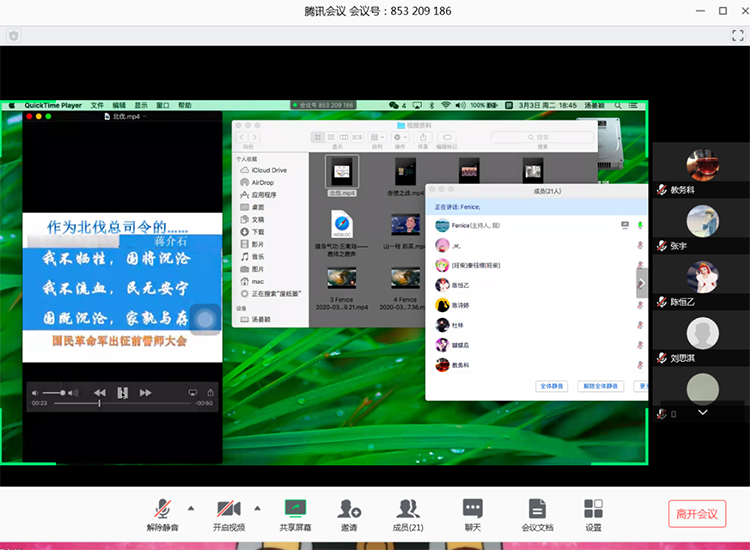Open audio options arrow beside 解除静音
The image size is (750, 550).
click(x=190, y=507)
